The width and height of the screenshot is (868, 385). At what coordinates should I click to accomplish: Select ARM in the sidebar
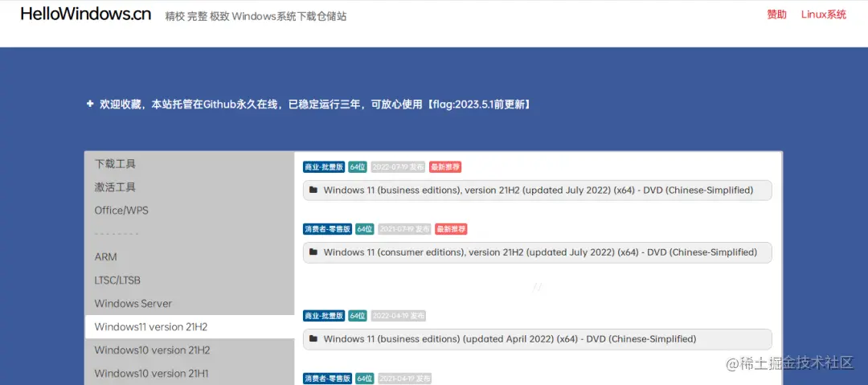106,257
